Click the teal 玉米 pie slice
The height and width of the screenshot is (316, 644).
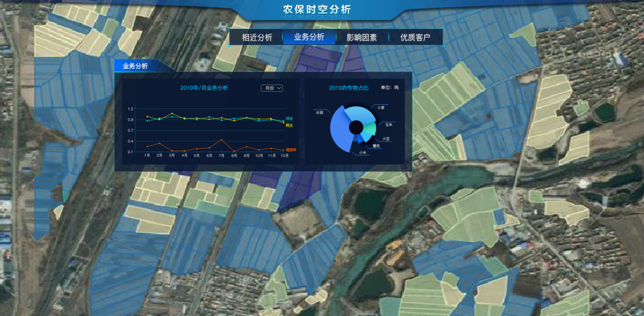[x=371, y=128]
